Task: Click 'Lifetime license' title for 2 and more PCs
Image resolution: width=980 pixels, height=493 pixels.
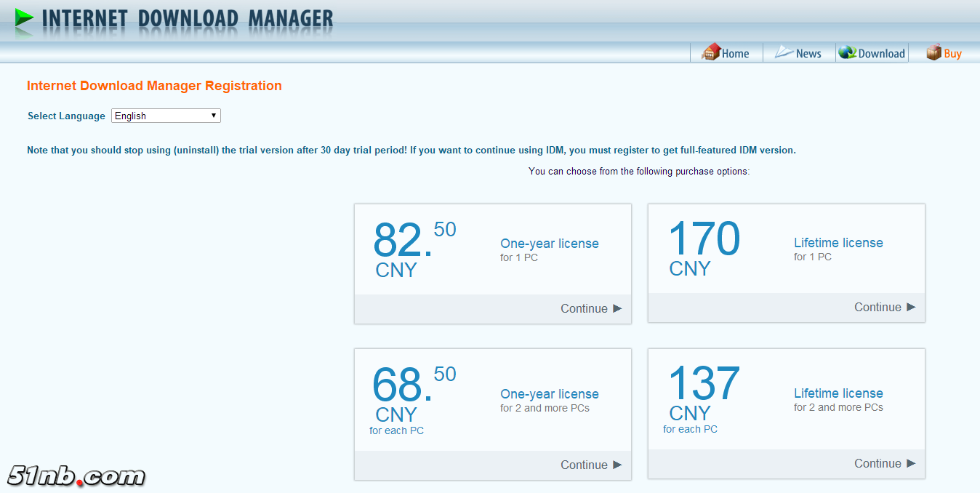Action: coord(838,393)
